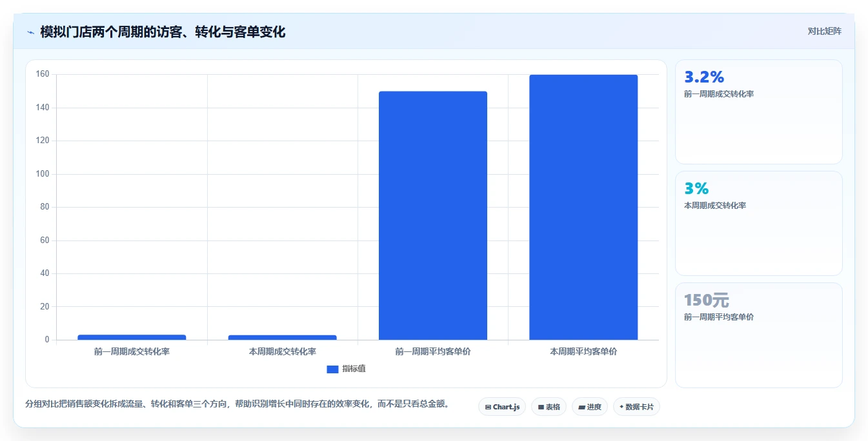This screenshot has height=441, width=868.
Task: Click the y-axis value 160
Action: [x=43, y=74]
